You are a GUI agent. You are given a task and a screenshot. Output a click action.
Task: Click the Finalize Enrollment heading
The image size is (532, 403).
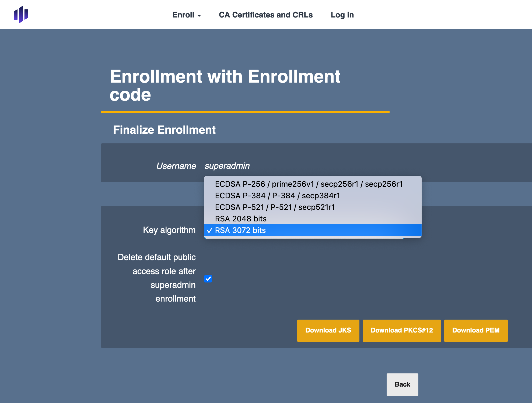[x=164, y=130]
